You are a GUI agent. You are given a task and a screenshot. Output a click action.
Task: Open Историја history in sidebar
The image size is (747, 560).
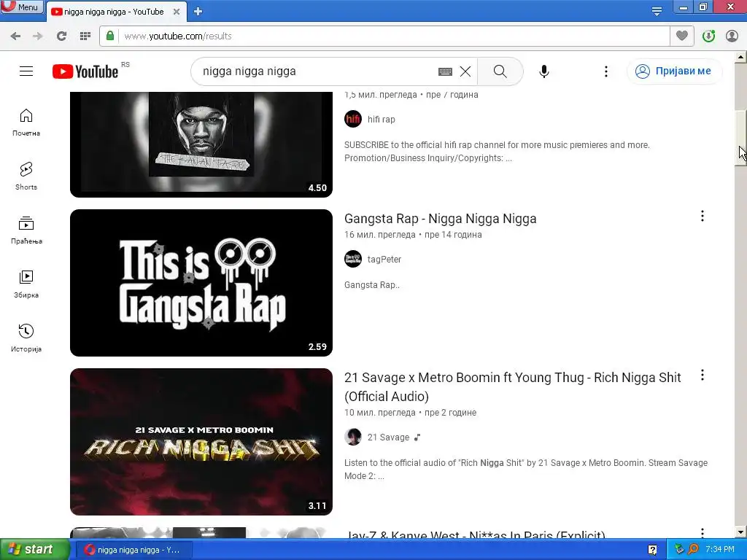click(26, 338)
